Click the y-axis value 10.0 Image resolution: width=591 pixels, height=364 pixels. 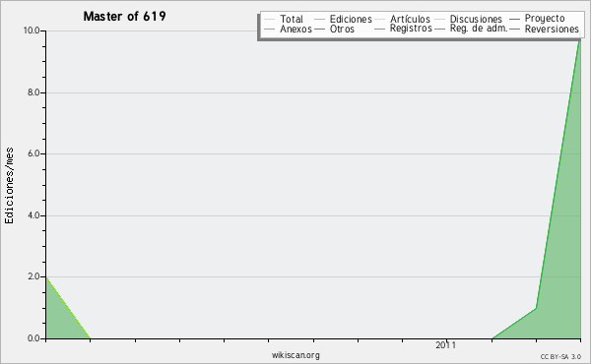click(x=32, y=30)
